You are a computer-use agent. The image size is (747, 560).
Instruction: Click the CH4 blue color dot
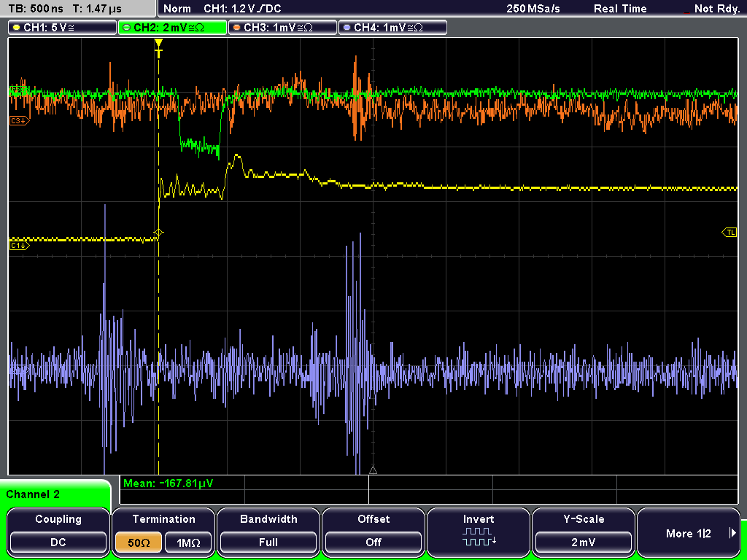point(347,28)
